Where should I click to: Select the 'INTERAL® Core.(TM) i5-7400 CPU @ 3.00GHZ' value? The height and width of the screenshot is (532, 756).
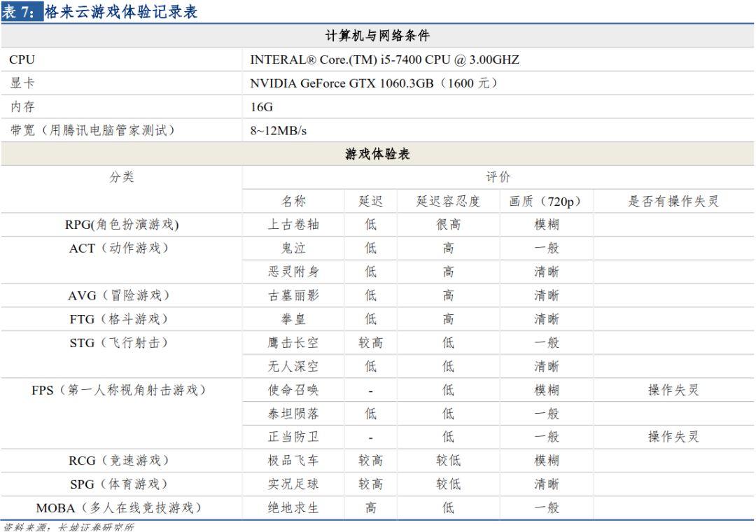pos(385,59)
